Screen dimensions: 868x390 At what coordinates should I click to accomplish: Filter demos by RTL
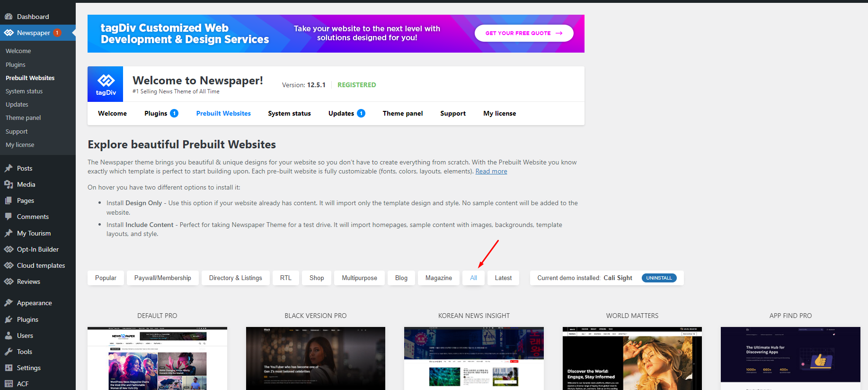(x=286, y=278)
